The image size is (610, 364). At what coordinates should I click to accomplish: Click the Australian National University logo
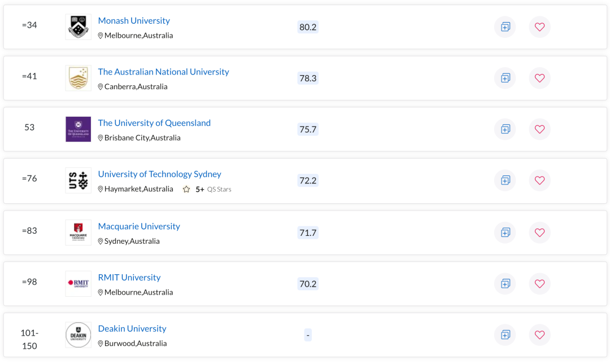click(x=78, y=78)
